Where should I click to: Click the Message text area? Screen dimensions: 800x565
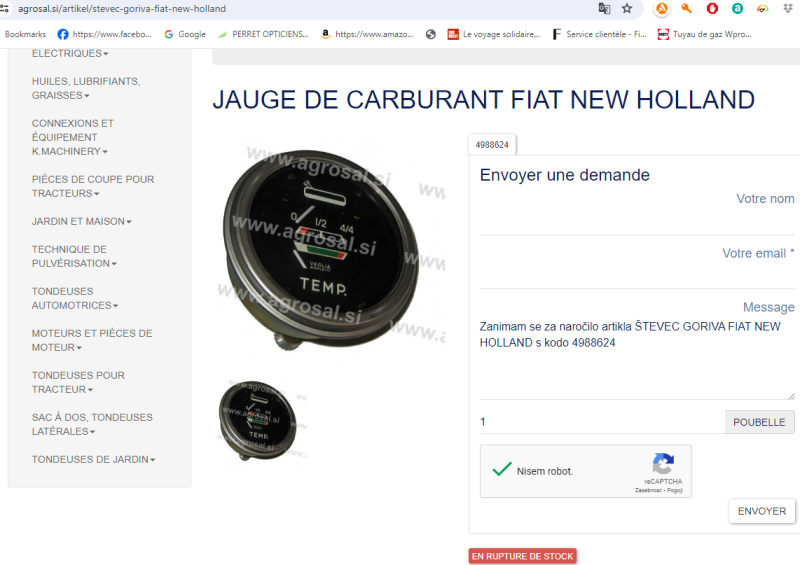click(637, 358)
